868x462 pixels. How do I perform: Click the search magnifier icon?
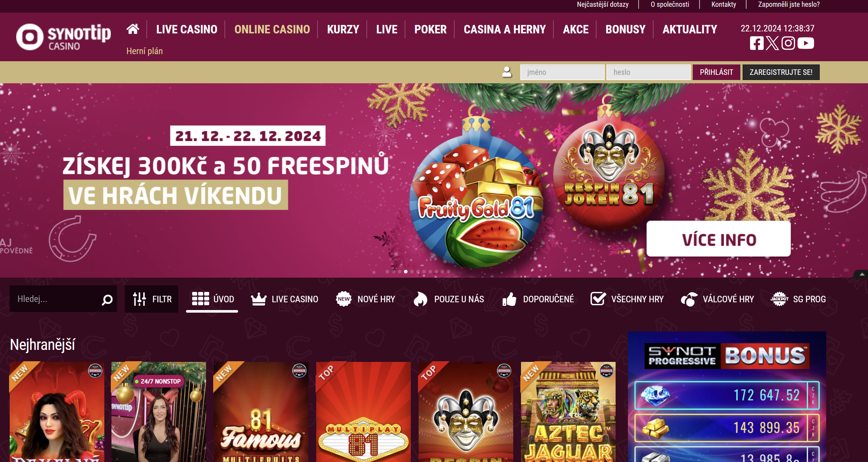coord(107,299)
